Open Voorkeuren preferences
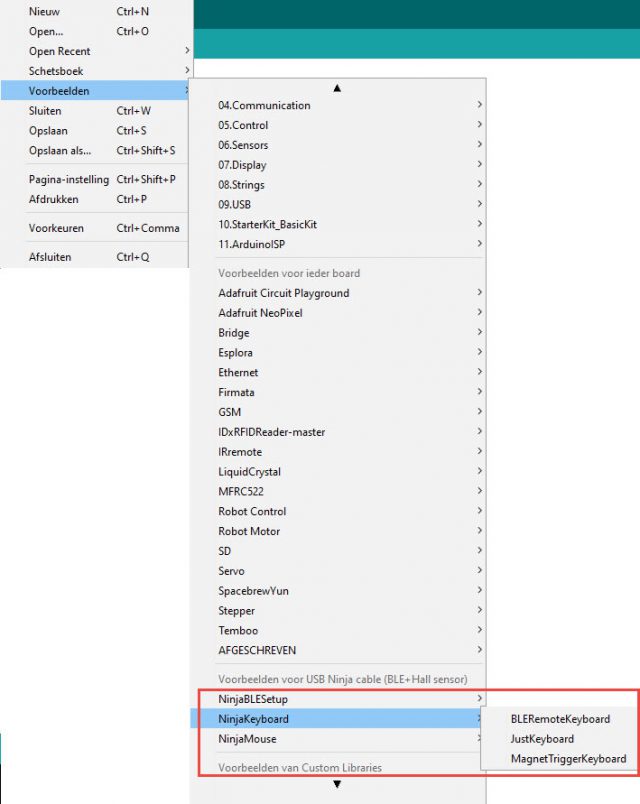The image size is (640, 804). point(56,228)
